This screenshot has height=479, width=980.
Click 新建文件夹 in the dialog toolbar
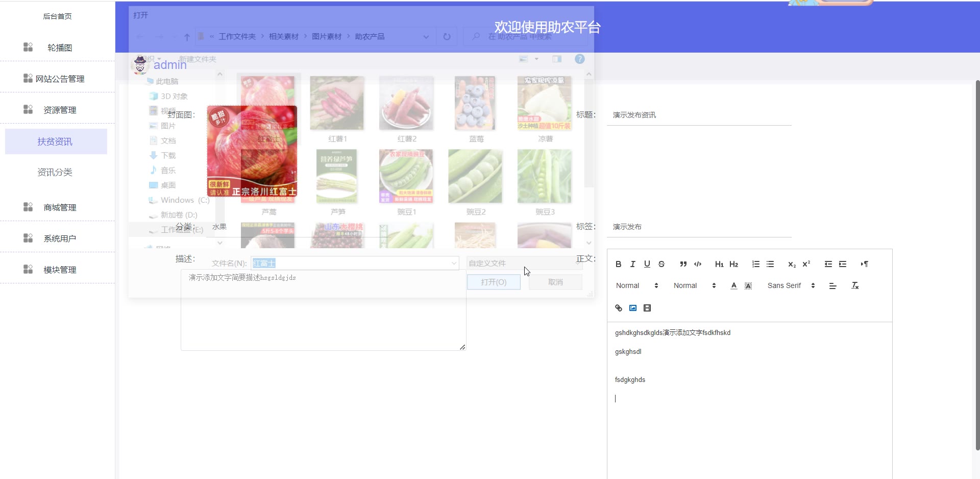click(x=198, y=59)
